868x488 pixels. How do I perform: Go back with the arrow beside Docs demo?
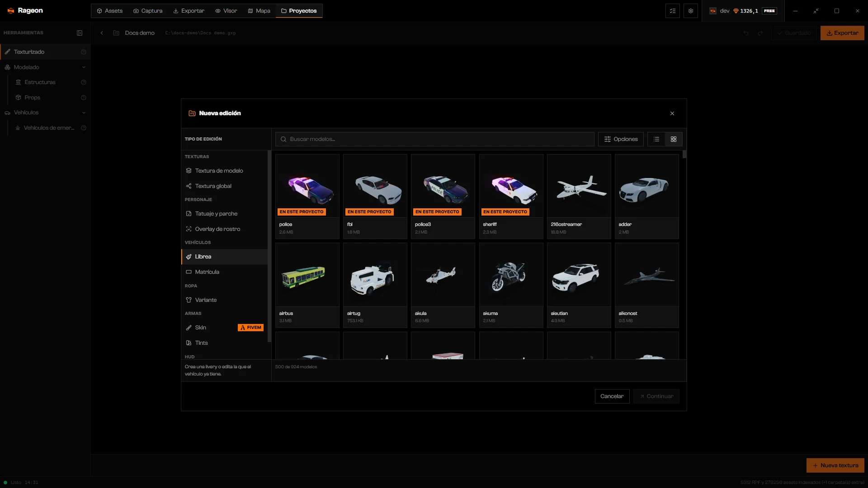(x=102, y=33)
